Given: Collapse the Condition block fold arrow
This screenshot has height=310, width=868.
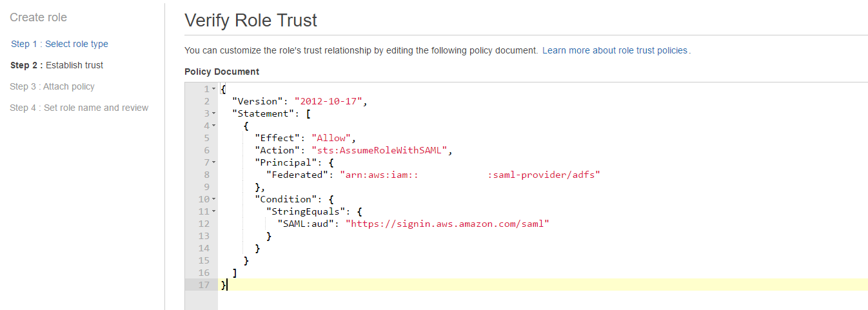Looking at the screenshot, I should (213, 199).
